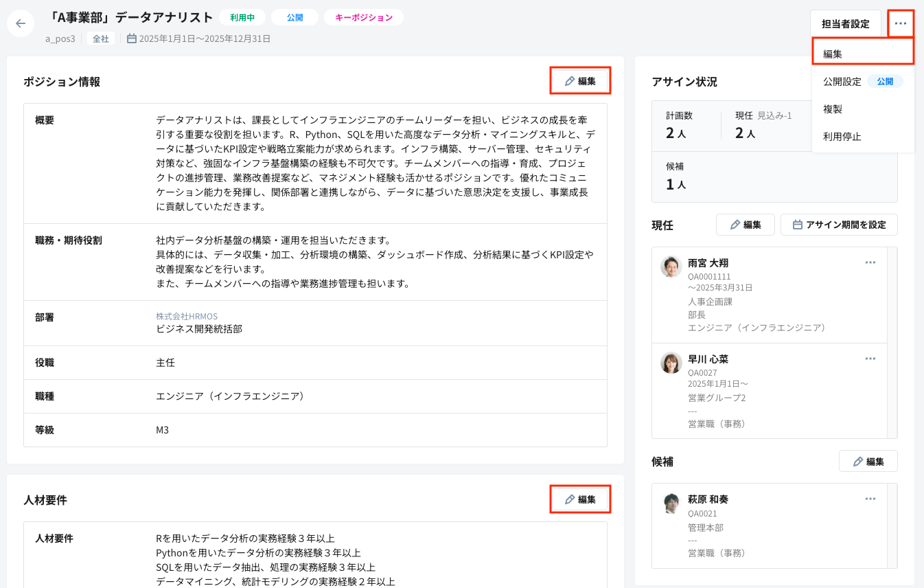Toggle the 公開 setting in 公開設定
Viewport: 924px width, 588px height.
[x=886, y=80]
